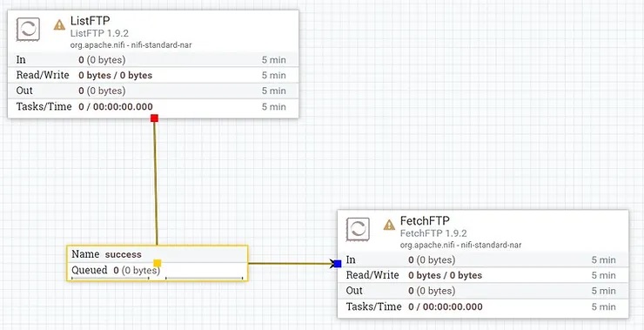This screenshot has width=644, height=330.
Task: Click FetchFTP Tasks/Time statistics row
Action: pyautogui.click(x=483, y=306)
